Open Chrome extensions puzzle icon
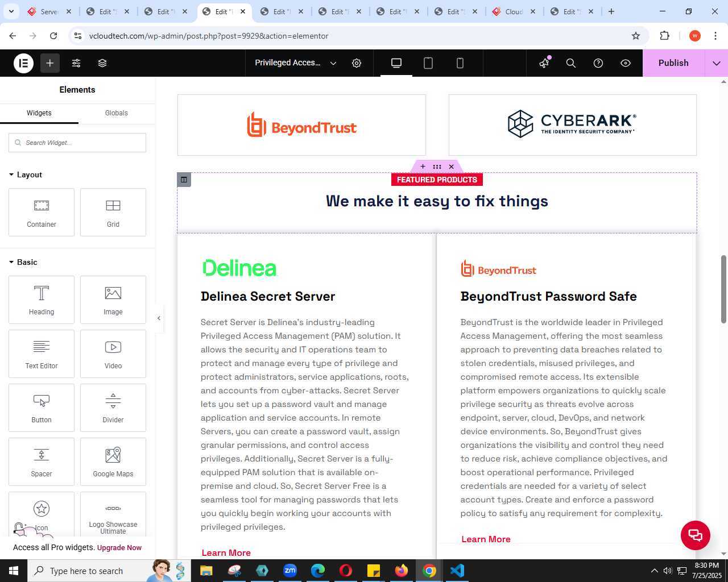The width and height of the screenshot is (728, 582). pos(664,36)
